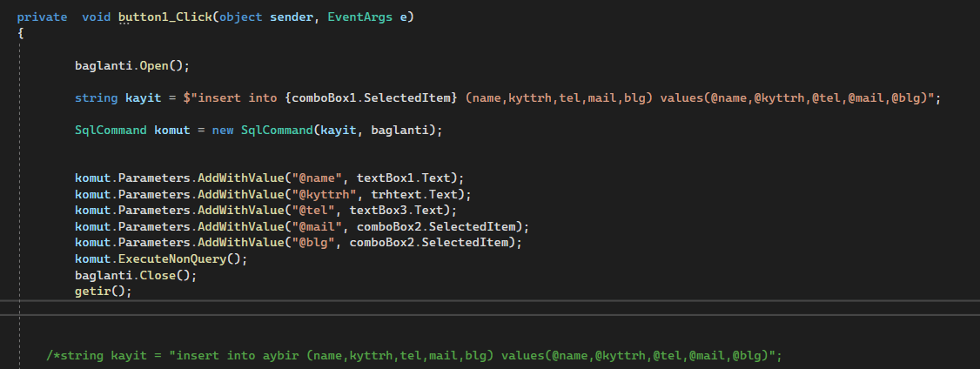Screen dimensions: 980x369
Task: Click the "@tel" literal in AddWithValue call
Action: [x=313, y=210]
